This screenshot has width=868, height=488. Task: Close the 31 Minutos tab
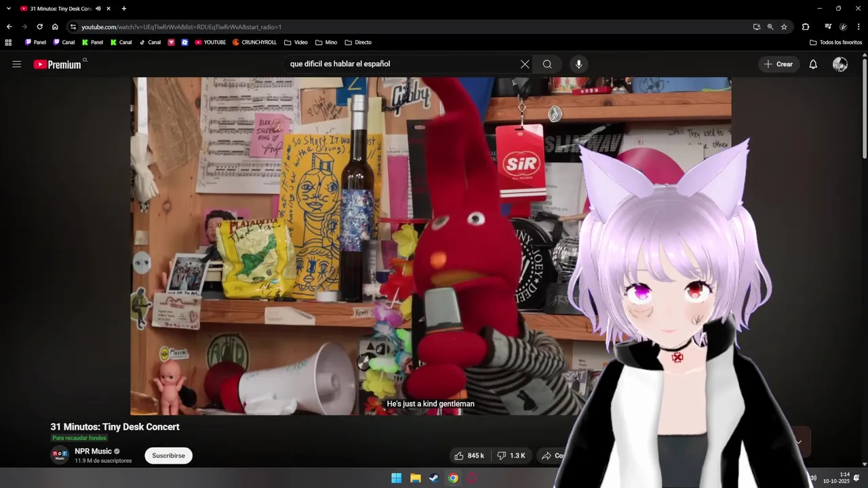pyautogui.click(x=108, y=9)
